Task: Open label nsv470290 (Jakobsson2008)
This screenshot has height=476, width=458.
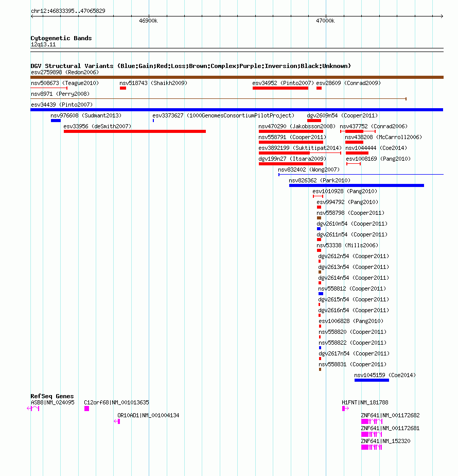Action: (297, 126)
